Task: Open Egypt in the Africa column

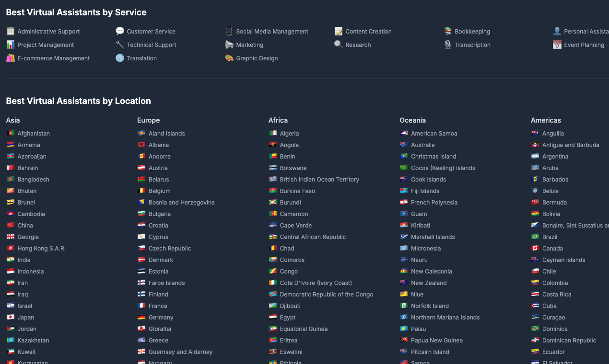Action: pyautogui.click(x=287, y=318)
